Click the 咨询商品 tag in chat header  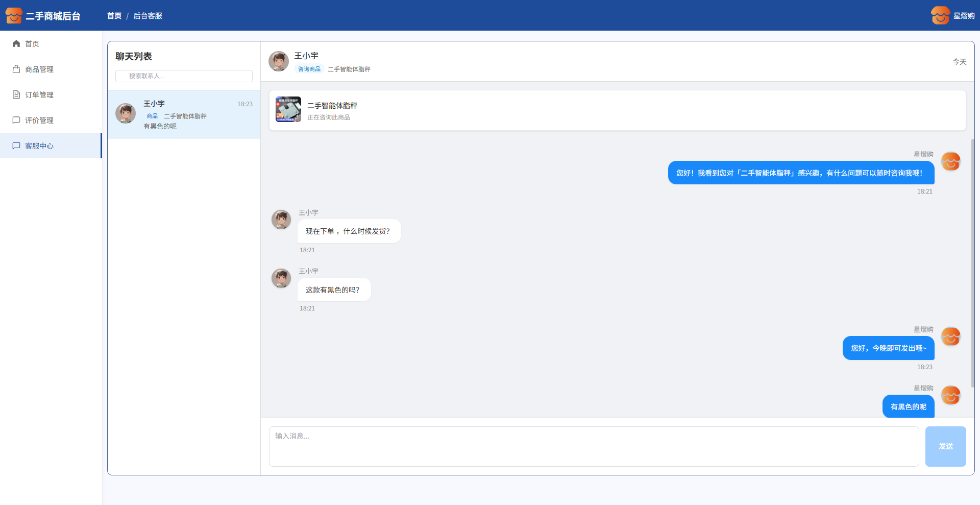(x=309, y=69)
